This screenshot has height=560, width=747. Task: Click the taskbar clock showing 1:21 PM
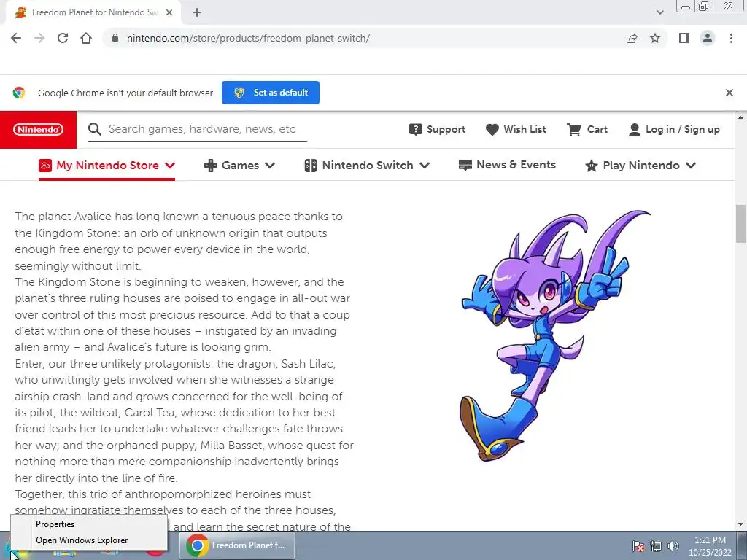point(710,545)
